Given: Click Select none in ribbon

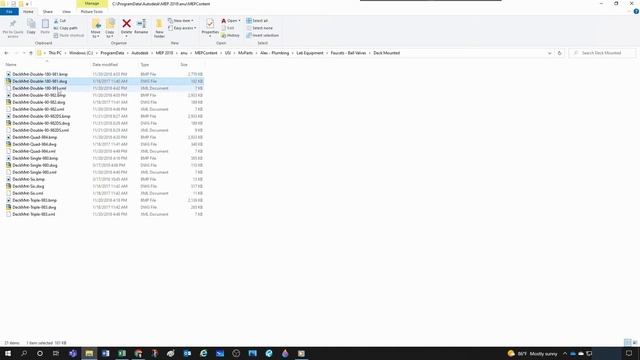Looking at the screenshot, I should pyautogui.click(x=259, y=28).
